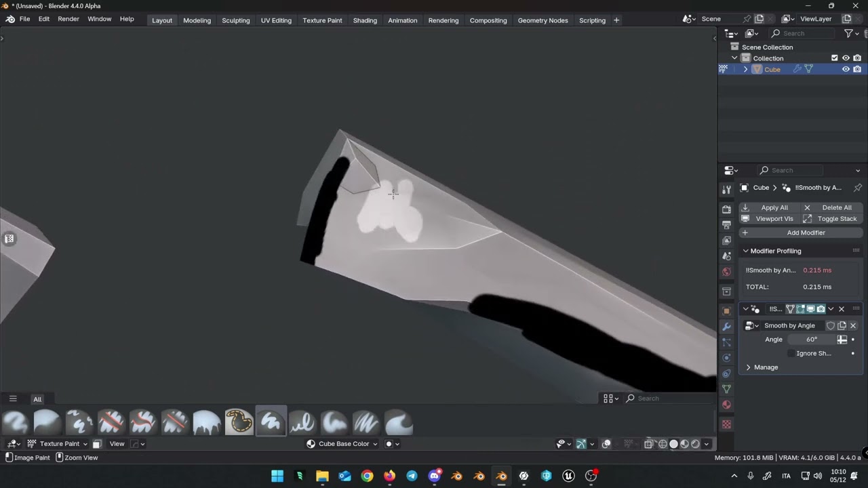Switch to the Shading workspace tab
The height and width of the screenshot is (488, 868).
pos(364,20)
